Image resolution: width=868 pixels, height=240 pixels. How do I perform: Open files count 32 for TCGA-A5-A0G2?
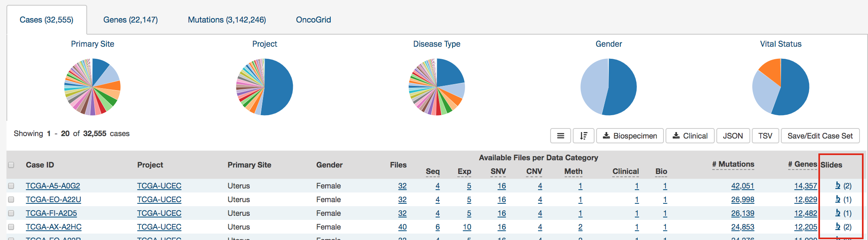point(403,186)
